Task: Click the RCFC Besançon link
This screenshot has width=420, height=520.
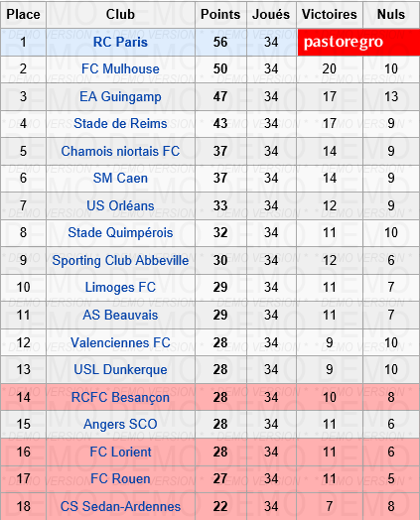Action: (120, 397)
